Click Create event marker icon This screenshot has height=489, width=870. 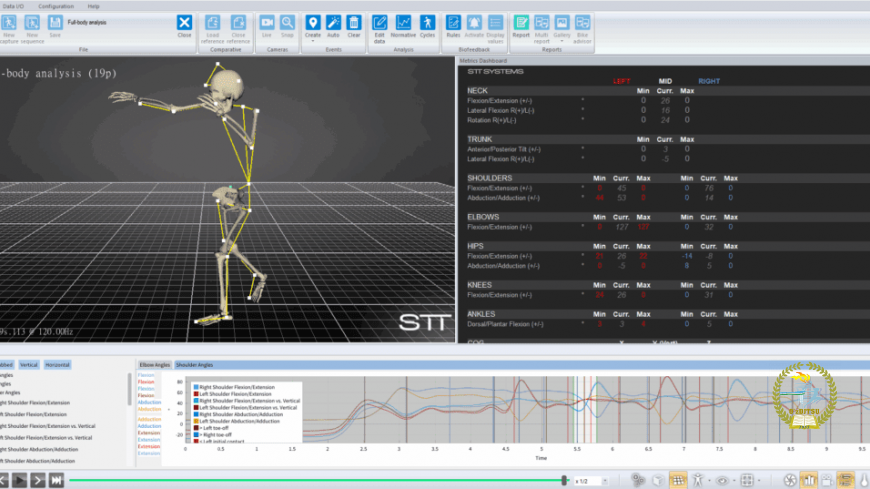pyautogui.click(x=313, y=23)
